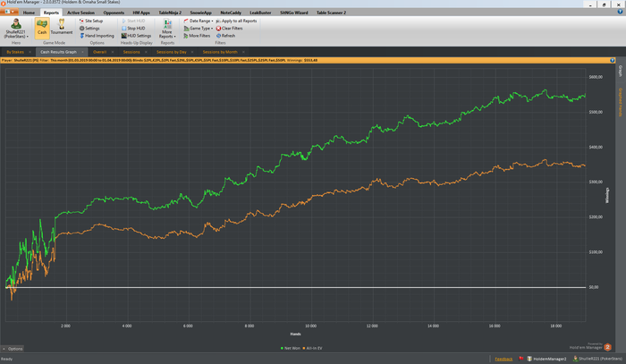Click the Ready status text
The image size is (626, 364).
[7, 359]
